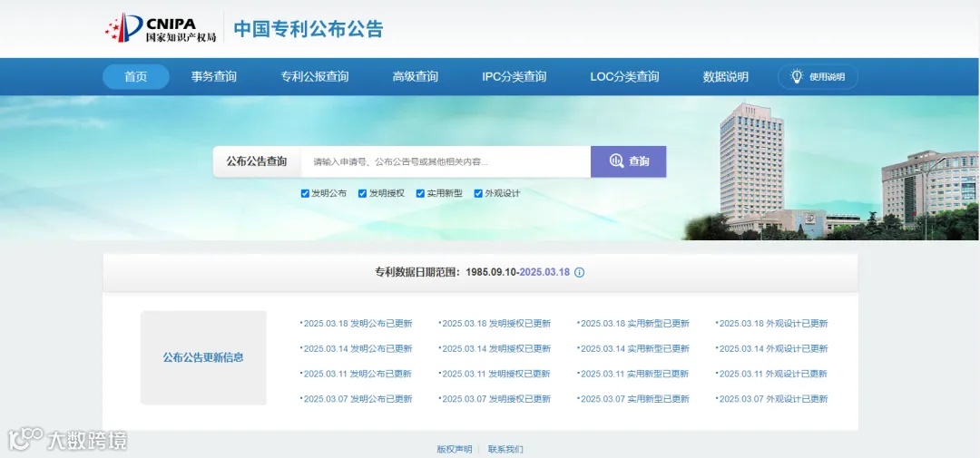Viewport: 980px width, 458px height.
Task: Open 2025.03.18 发明授权已更新 link
Action: click(x=496, y=324)
